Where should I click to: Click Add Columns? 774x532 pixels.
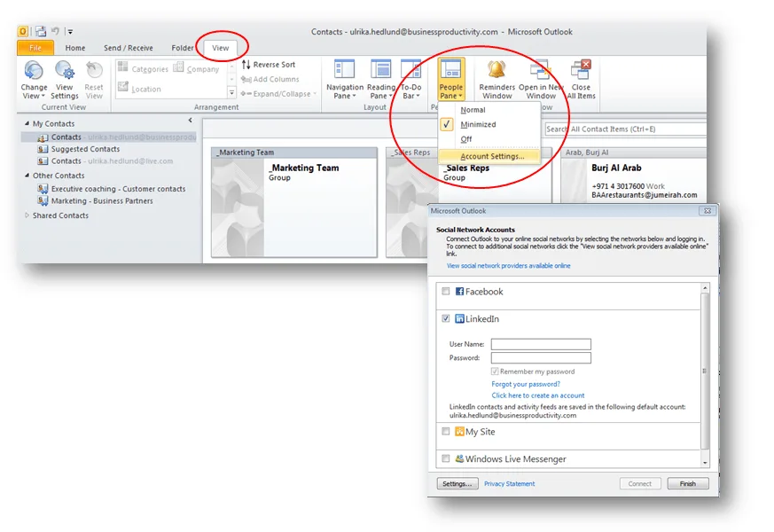[x=270, y=79]
